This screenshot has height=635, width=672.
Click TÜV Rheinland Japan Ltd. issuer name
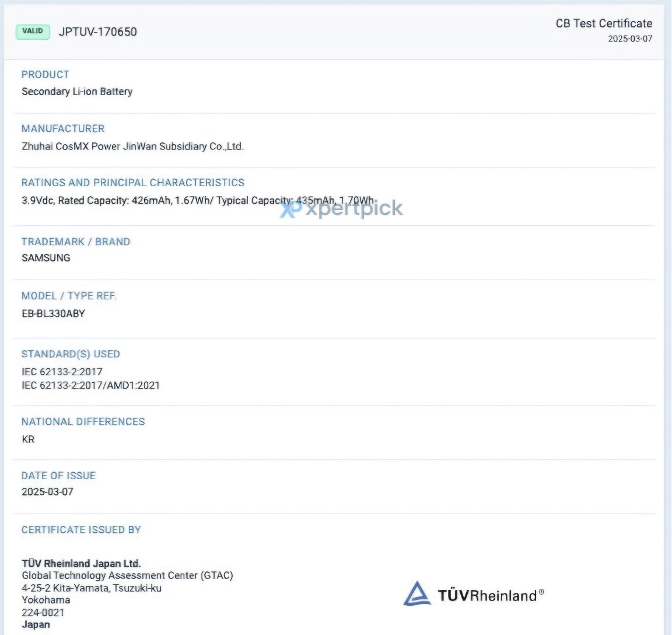(x=81, y=563)
